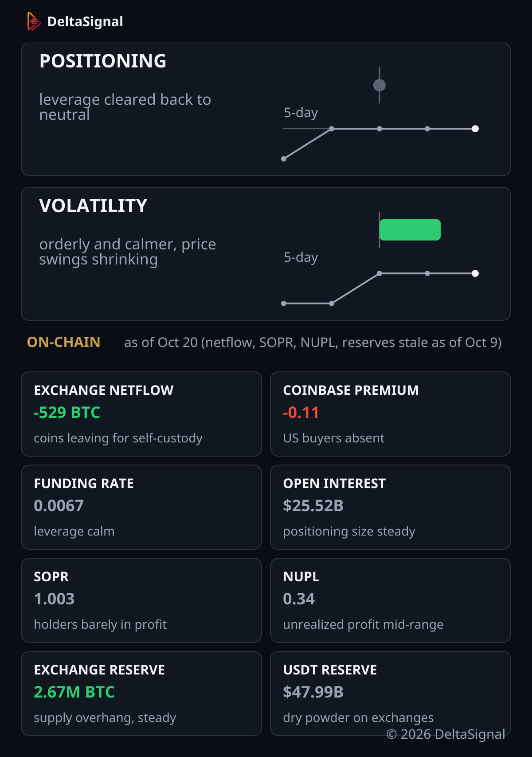Image resolution: width=532 pixels, height=757 pixels.
Task: Click the green volatility gauge bar
Action: [x=410, y=230]
